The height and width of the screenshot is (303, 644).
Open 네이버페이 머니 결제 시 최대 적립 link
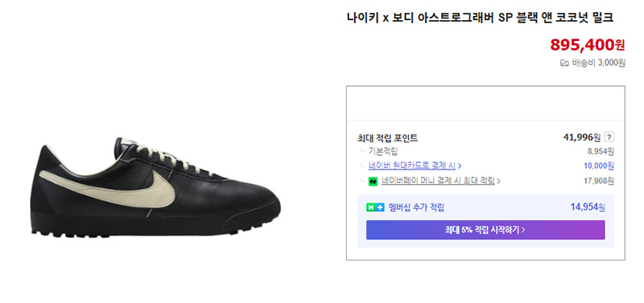pyautogui.click(x=438, y=181)
